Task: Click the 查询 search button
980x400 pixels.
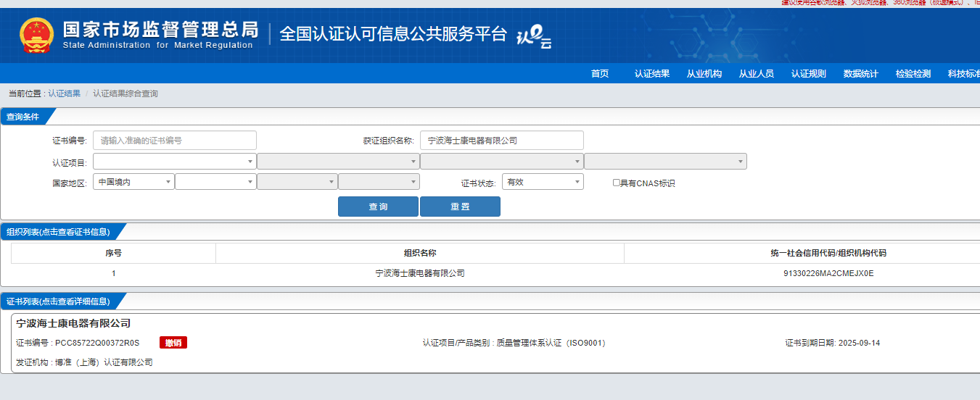Action: [x=378, y=207]
